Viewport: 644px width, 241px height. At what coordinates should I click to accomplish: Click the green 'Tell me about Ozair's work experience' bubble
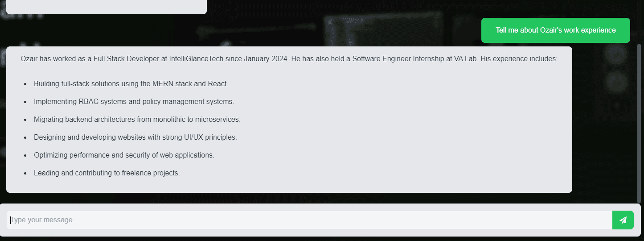click(x=555, y=30)
